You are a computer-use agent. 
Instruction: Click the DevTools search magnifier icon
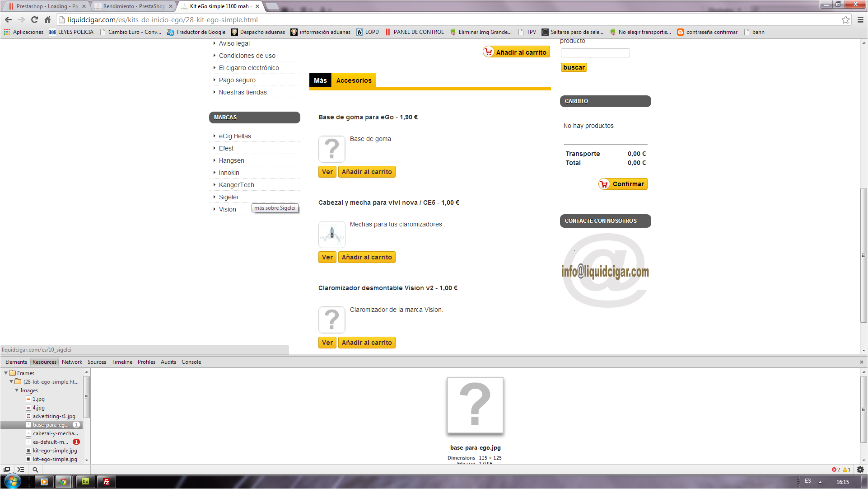(35, 470)
